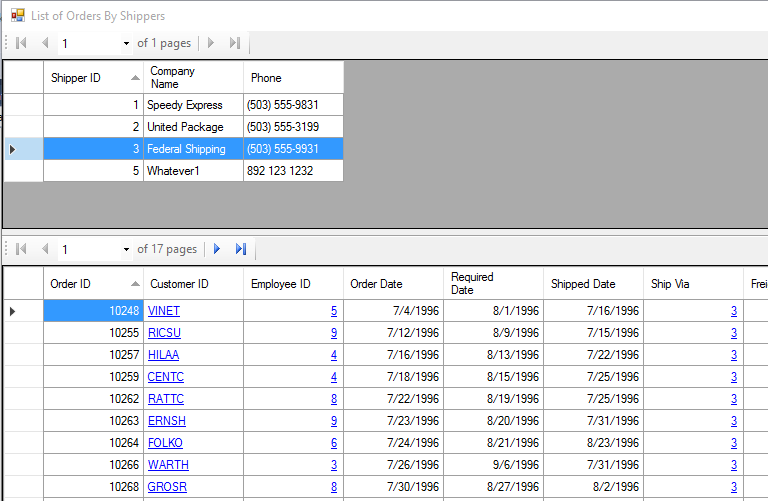Open page number dropdown of shippers pager

tap(126, 44)
